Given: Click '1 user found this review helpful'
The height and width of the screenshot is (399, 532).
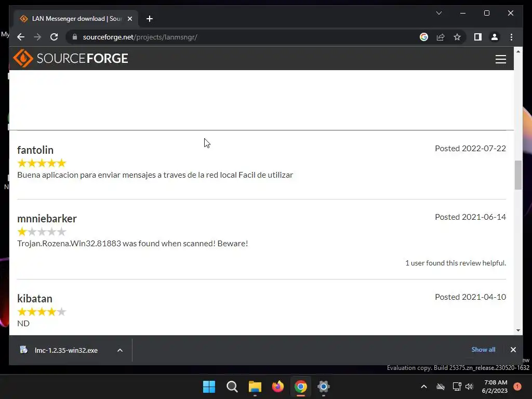Looking at the screenshot, I should (x=455, y=263).
